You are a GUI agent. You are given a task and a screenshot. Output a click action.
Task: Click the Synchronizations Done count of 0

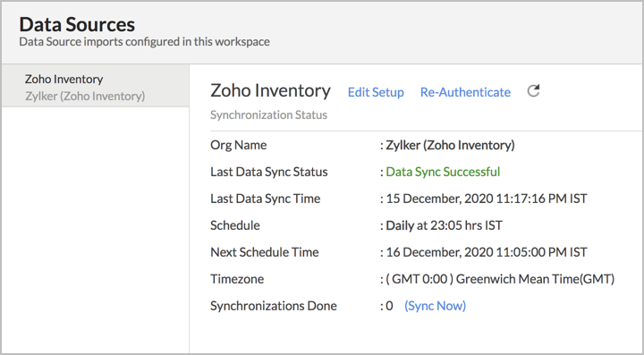tap(389, 306)
